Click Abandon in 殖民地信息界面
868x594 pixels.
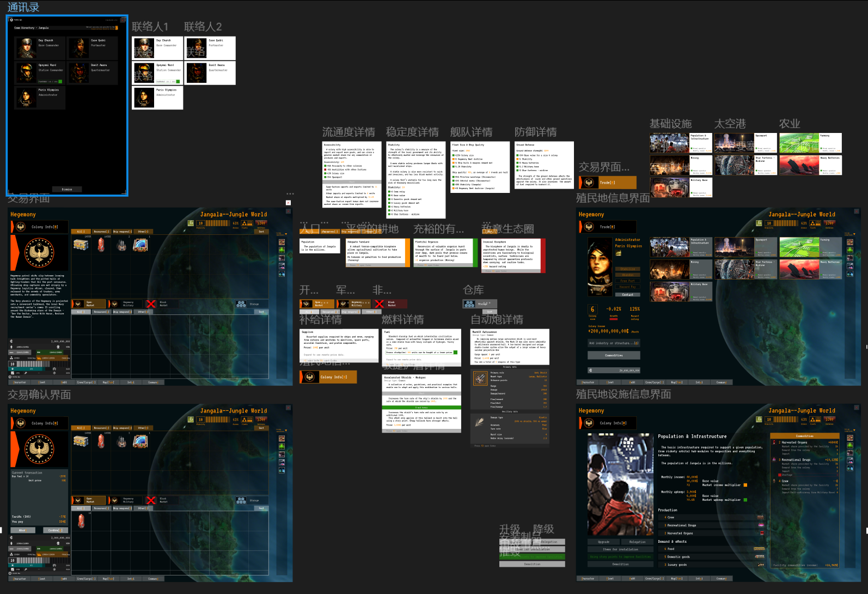(627, 275)
